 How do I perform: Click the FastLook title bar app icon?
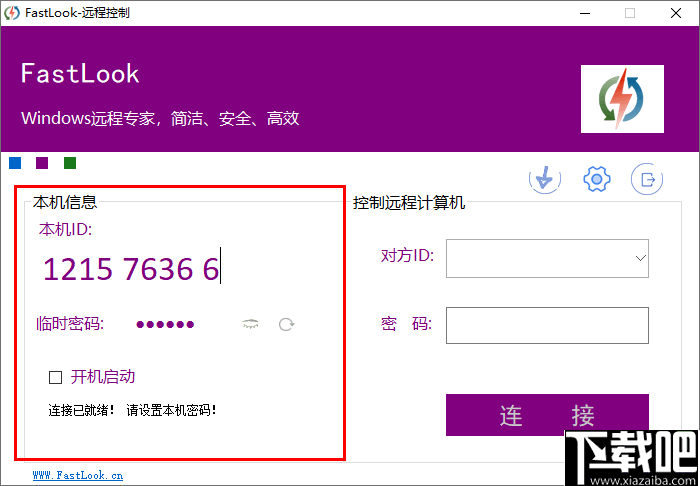click(x=12, y=13)
